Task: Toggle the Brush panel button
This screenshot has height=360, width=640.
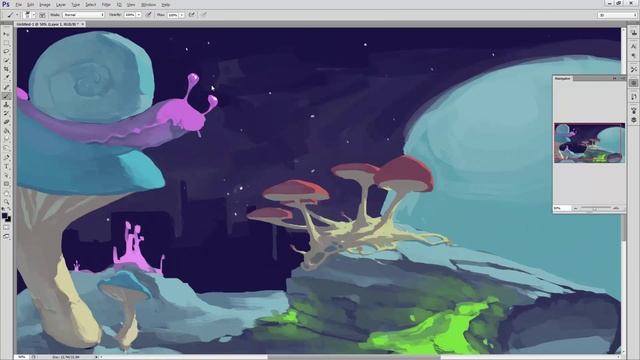Action: 42,15
